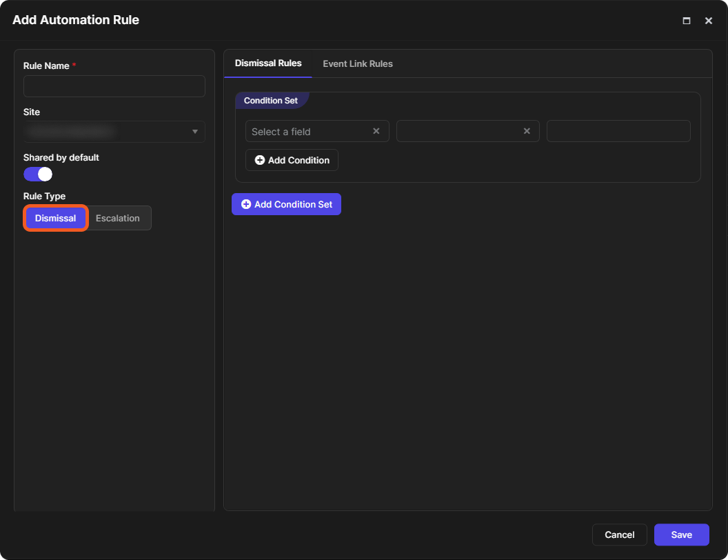Select the Escalation rule type
This screenshot has height=560, width=728.
(118, 218)
